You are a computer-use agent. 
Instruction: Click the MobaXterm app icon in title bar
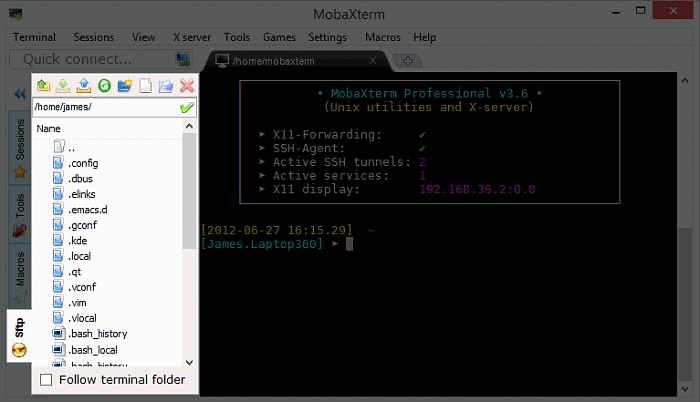[16, 14]
